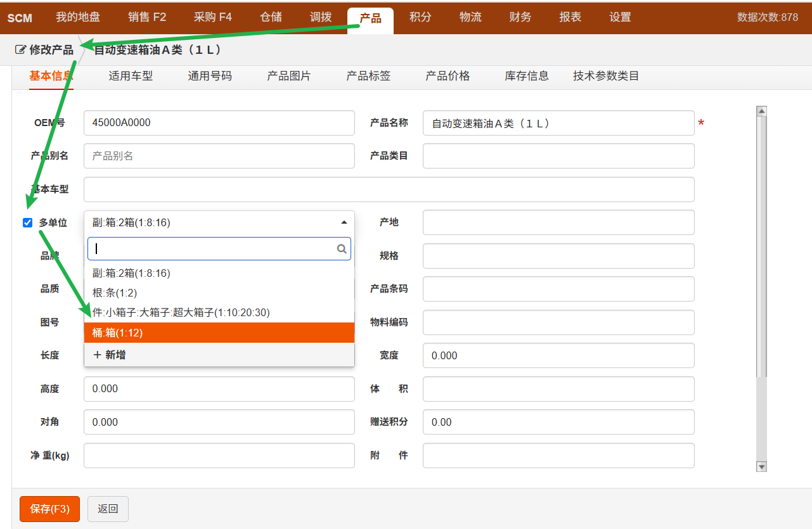Click the scrollbar up arrow
Screen dimensions: 812x529
[762, 112]
